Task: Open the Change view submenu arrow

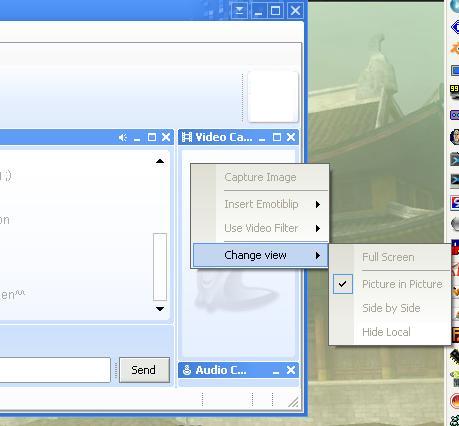Action: [x=318, y=255]
